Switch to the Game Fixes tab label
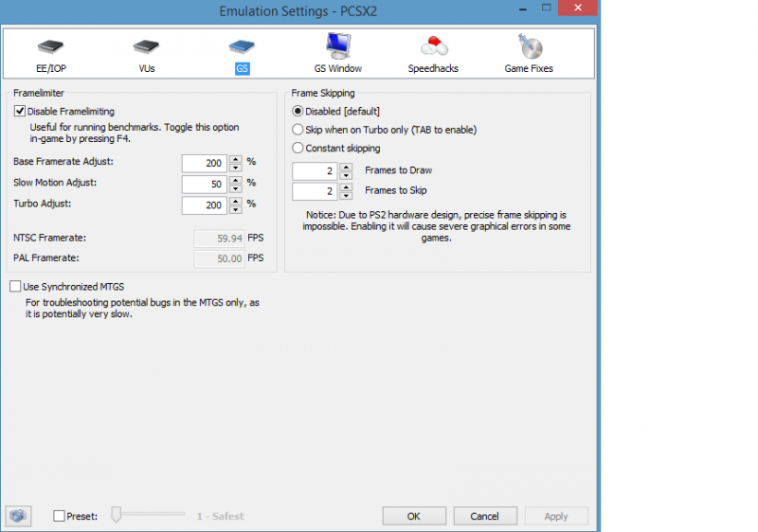Image resolution: width=758 pixels, height=532 pixels. (x=529, y=68)
